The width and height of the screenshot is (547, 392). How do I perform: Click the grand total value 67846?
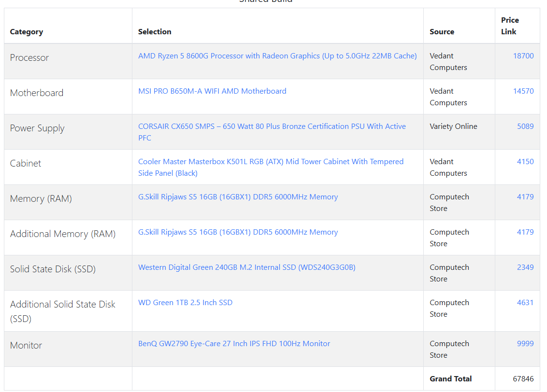click(523, 379)
